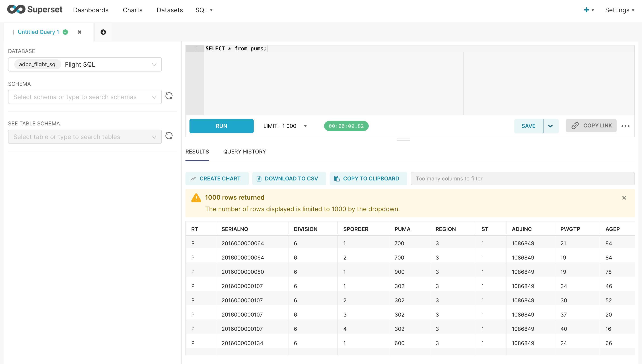Expand the Save button arrow
642x364 pixels.
coord(550,126)
